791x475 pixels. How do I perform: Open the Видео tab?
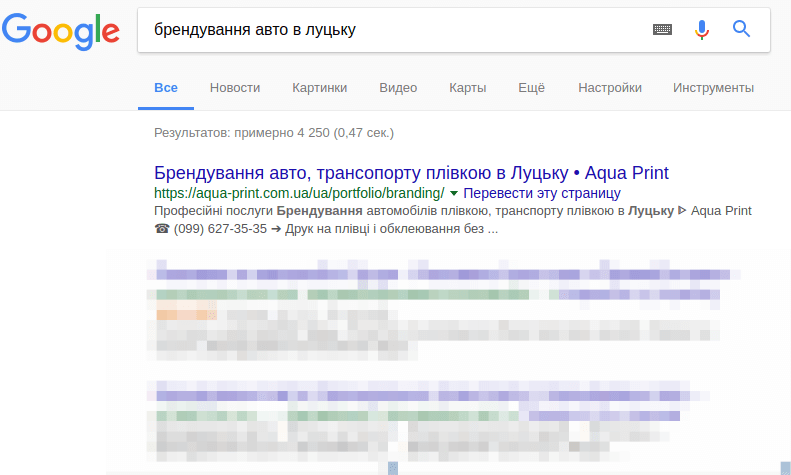click(x=398, y=88)
